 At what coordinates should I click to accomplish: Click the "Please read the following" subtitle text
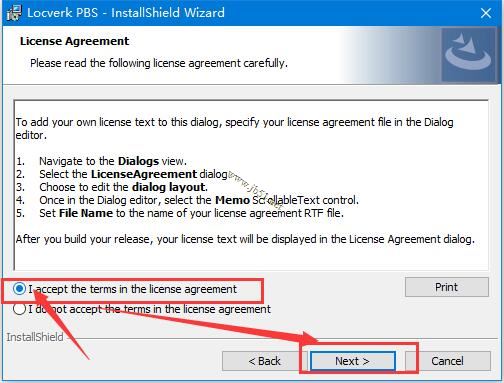pyautogui.click(x=159, y=63)
